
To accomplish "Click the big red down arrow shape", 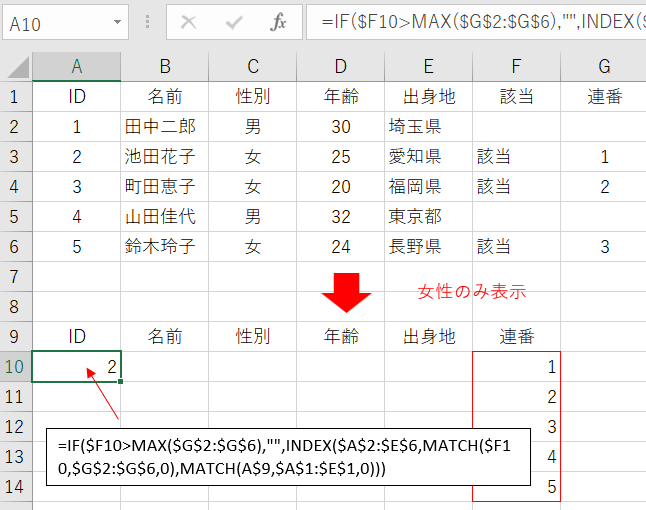I will pos(346,293).
